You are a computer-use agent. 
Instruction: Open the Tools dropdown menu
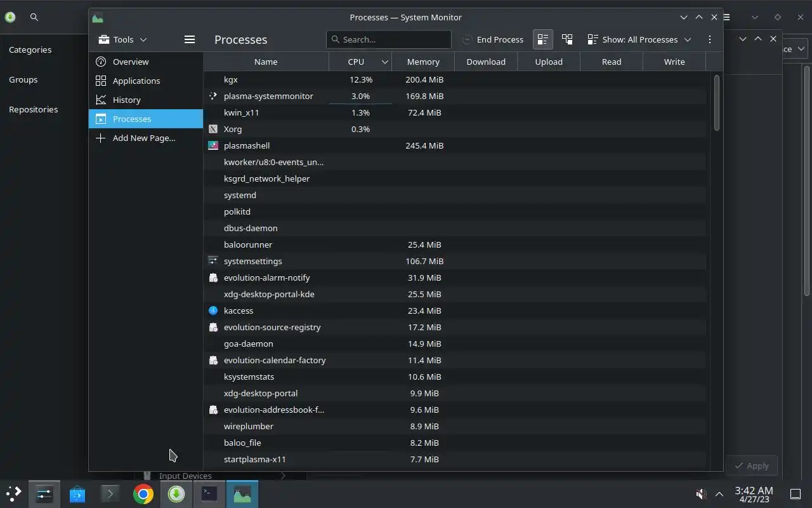click(123, 39)
